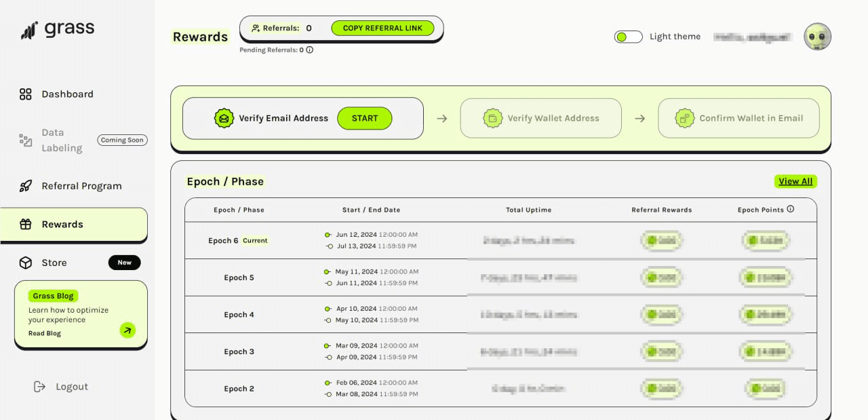Select the Rewards menu item

(74, 225)
